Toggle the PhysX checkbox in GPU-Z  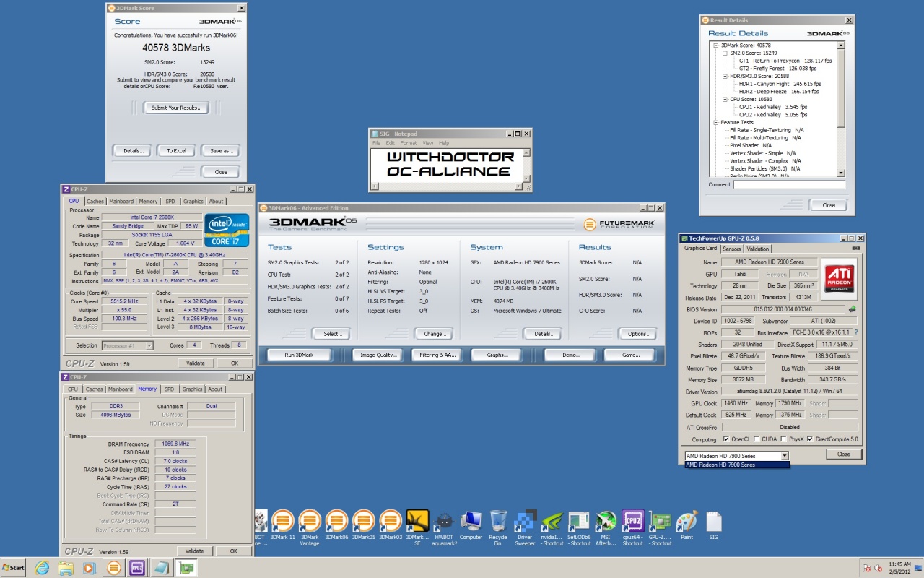point(783,439)
